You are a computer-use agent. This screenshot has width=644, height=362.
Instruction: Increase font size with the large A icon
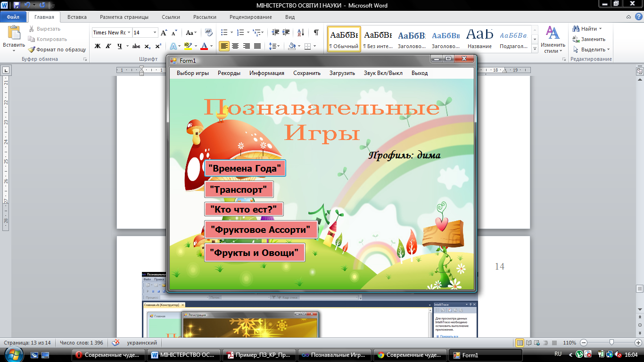(x=164, y=33)
